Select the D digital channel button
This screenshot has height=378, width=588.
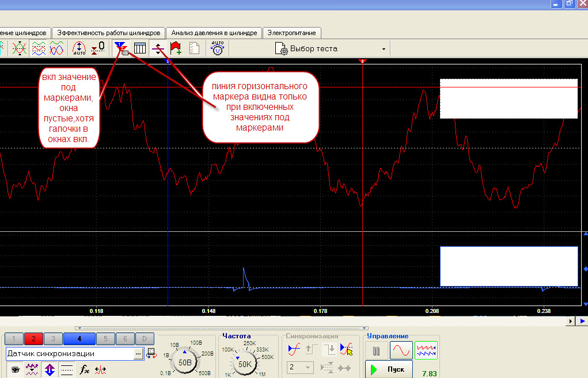click(x=145, y=339)
